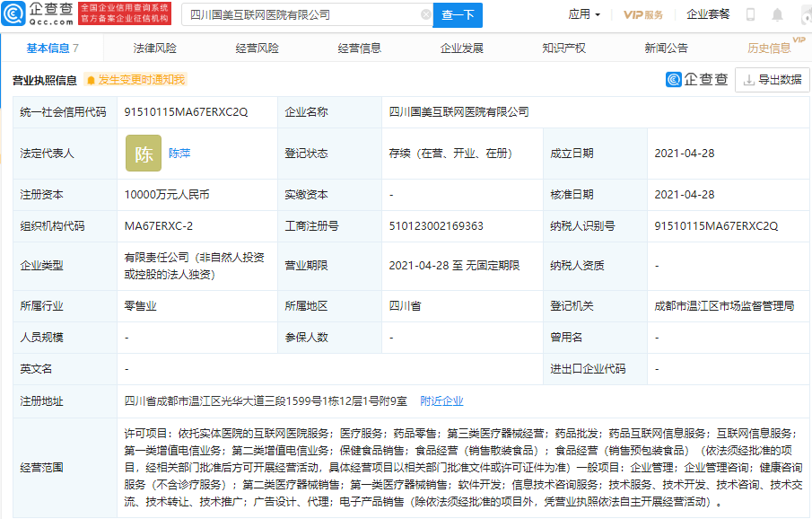Image resolution: width=812 pixels, height=519 pixels.
Task: Select registration status 存续（在营、开业、在册）
Action: [450, 154]
